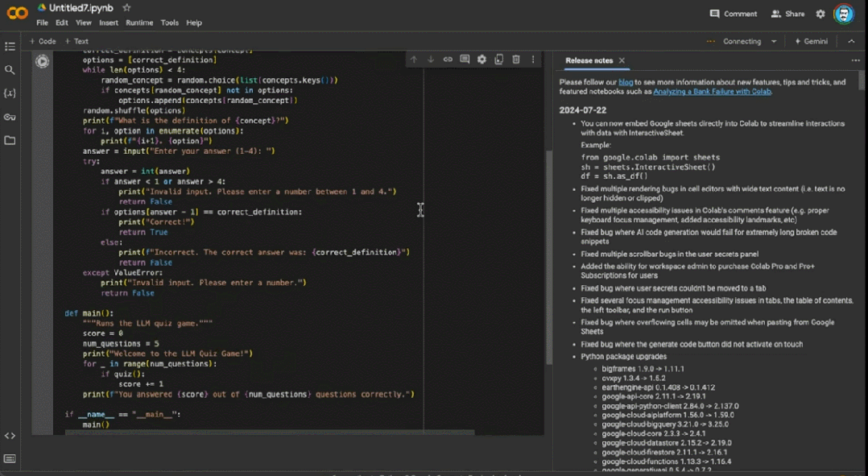Image resolution: width=868 pixels, height=476 pixels.
Task: Delete the current cell with trash icon
Action: click(x=516, y=60)
